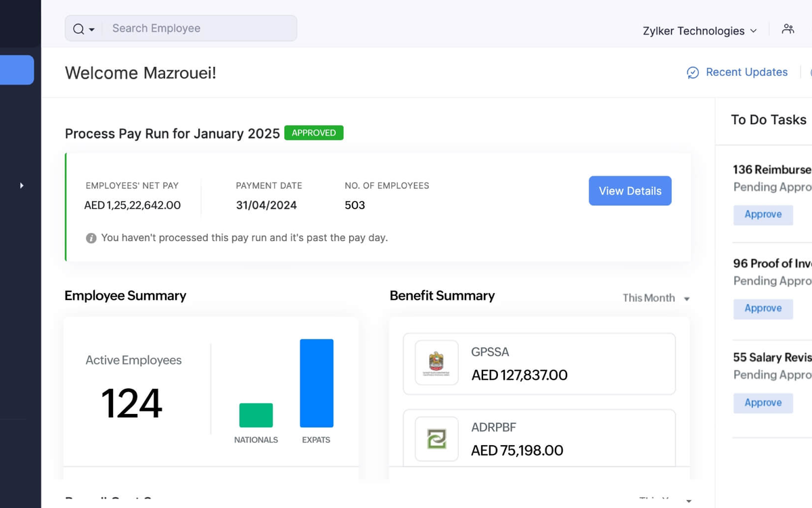812x508 pixels.
Task: Click the AED 75,198.00 ADRPBF amount
Action: click(517, 450)
